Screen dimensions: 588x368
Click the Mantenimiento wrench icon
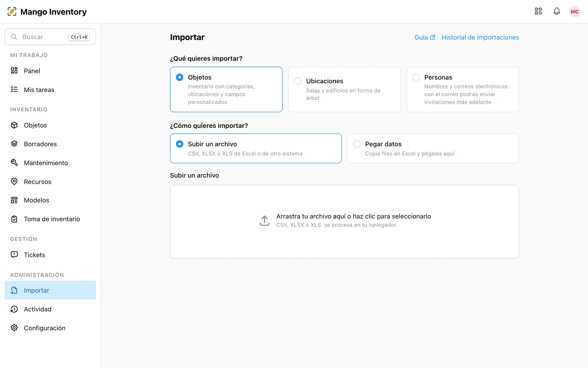pyautogui.click(x=14, y=163)
